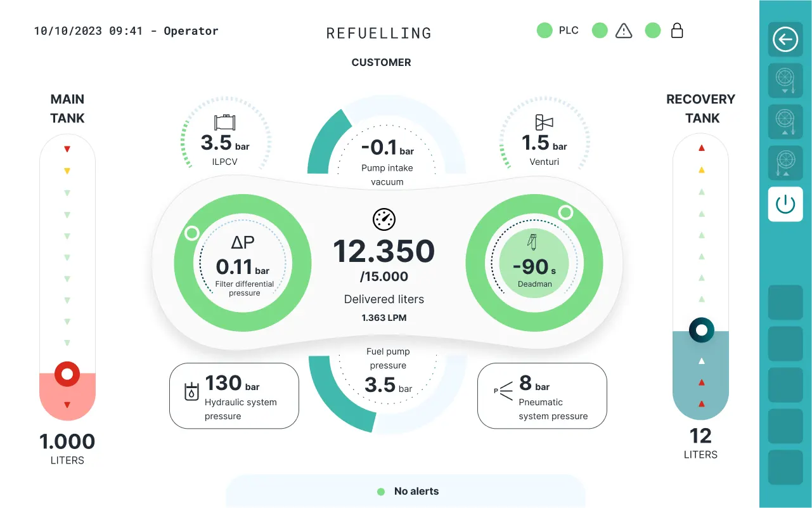
Task: Click the Delivered liters label
Action: click(x=384, y=299)
